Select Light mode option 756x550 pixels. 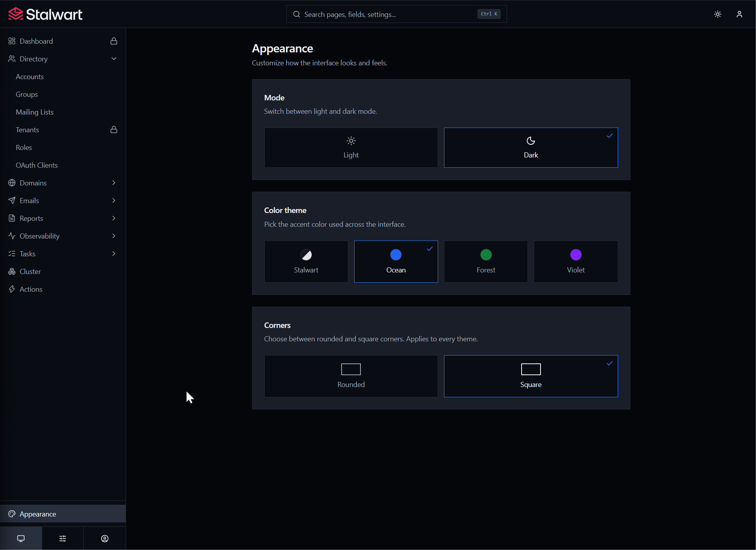pyautogui.click(x=351, y=148)
